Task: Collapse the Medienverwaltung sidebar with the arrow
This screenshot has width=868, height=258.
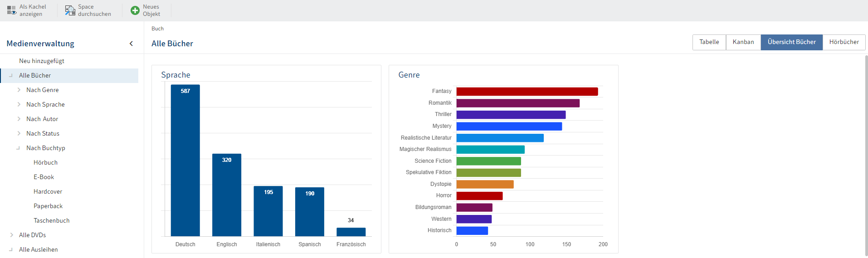Action: (x=132, y=44)
